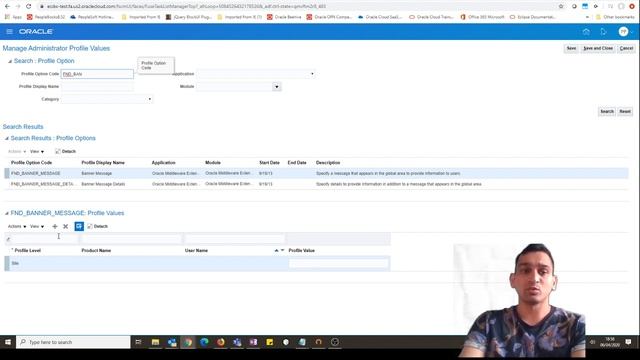The height and width of the screenshot is (360, 640).
Task: Click the User Name filter field
Action: pos(234,238)
